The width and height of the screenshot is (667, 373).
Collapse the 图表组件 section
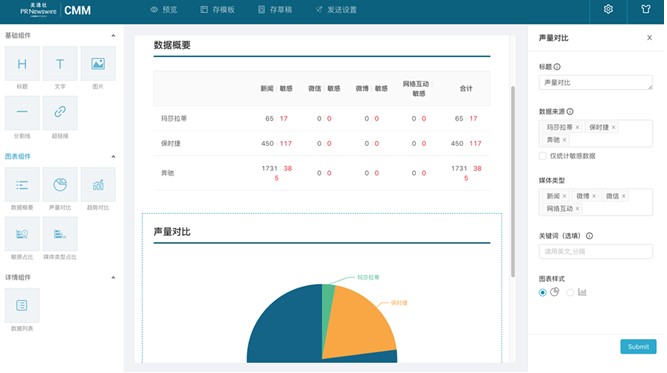(x=113, y=157)
